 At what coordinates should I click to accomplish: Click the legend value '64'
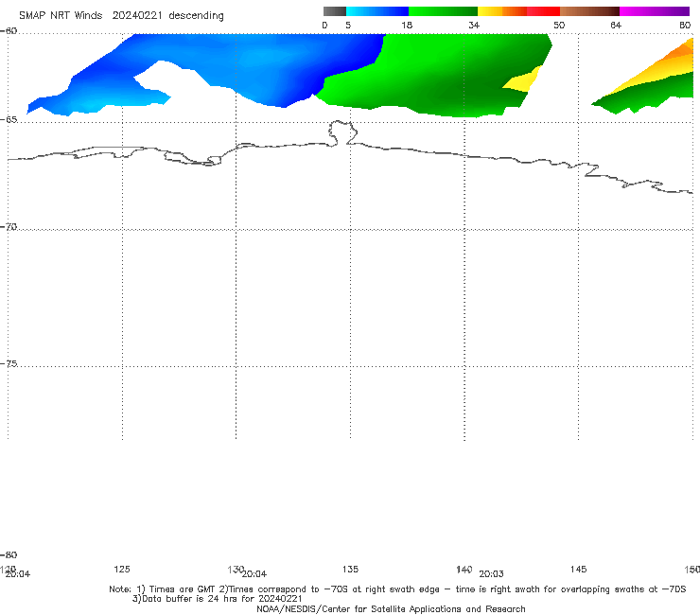pyautogui.click(x=616, y=25)
